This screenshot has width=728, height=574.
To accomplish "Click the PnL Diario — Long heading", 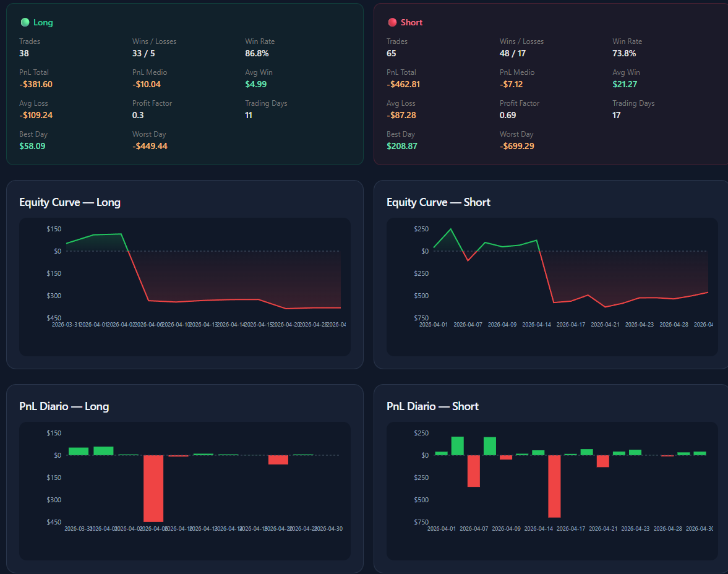I will click(64, 406).
